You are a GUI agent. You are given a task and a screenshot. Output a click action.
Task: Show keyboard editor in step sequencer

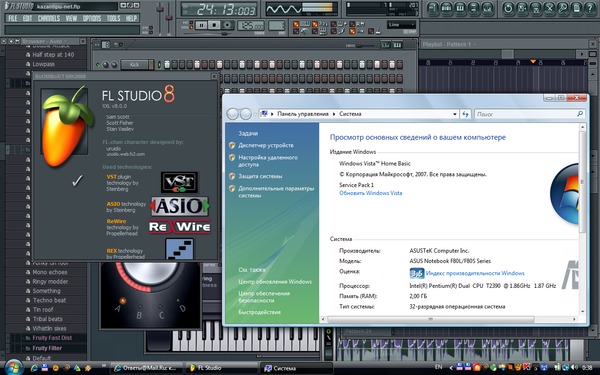point(398,45)
